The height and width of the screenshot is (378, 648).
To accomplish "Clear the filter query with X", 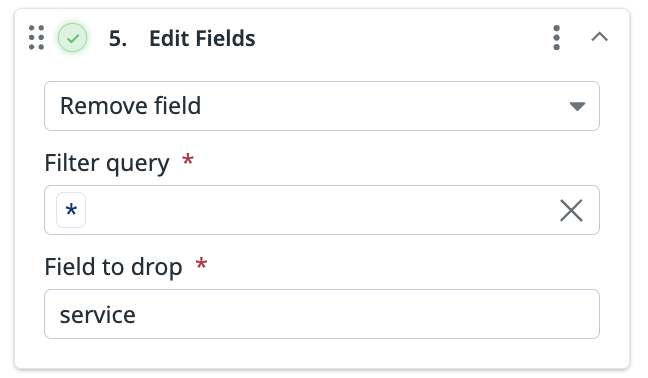I will [x=571, y=210].
